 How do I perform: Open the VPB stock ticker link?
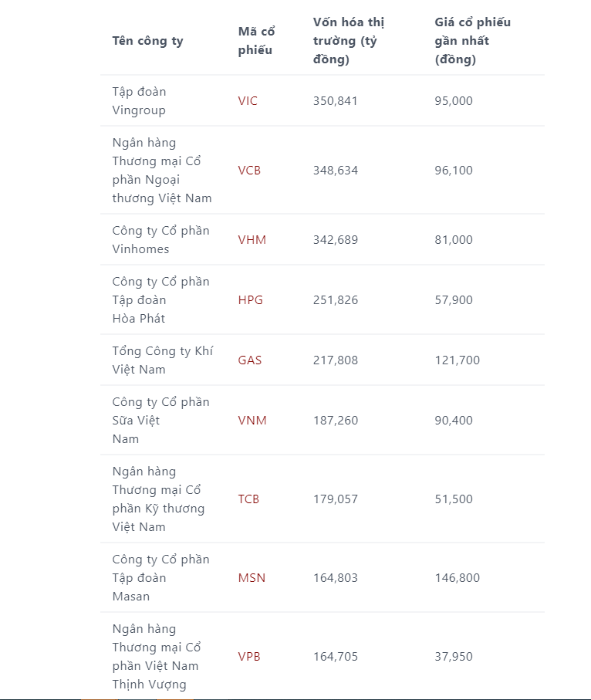tap(249, 657)
